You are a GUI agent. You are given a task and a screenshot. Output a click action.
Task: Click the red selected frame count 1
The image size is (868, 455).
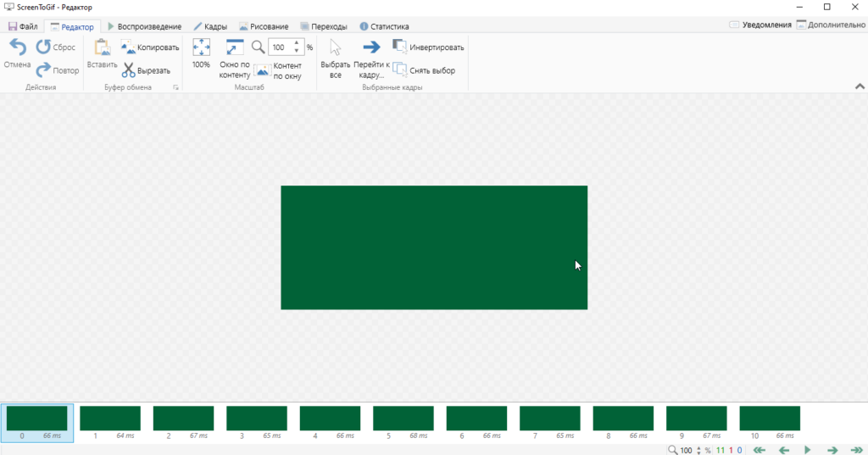(731, 451)
